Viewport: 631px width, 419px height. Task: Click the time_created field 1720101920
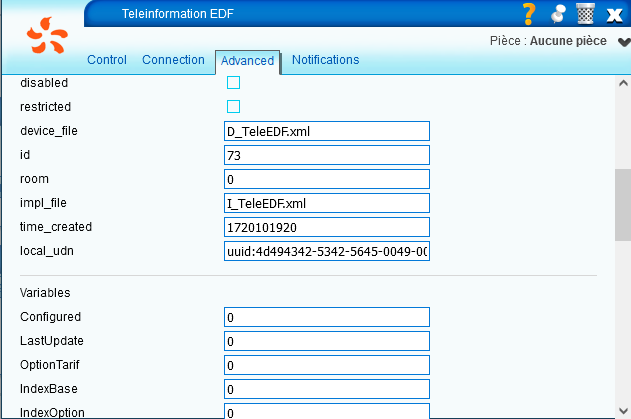327,227
